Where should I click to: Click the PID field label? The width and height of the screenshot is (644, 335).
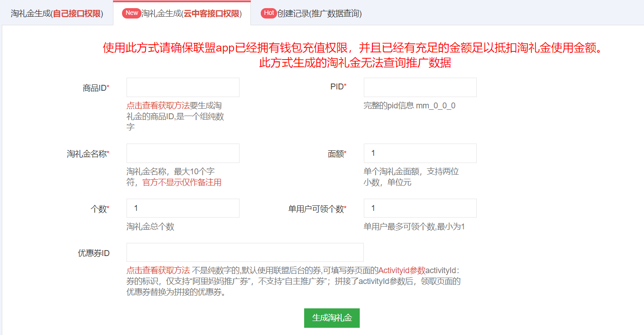(x=338, y=86)
